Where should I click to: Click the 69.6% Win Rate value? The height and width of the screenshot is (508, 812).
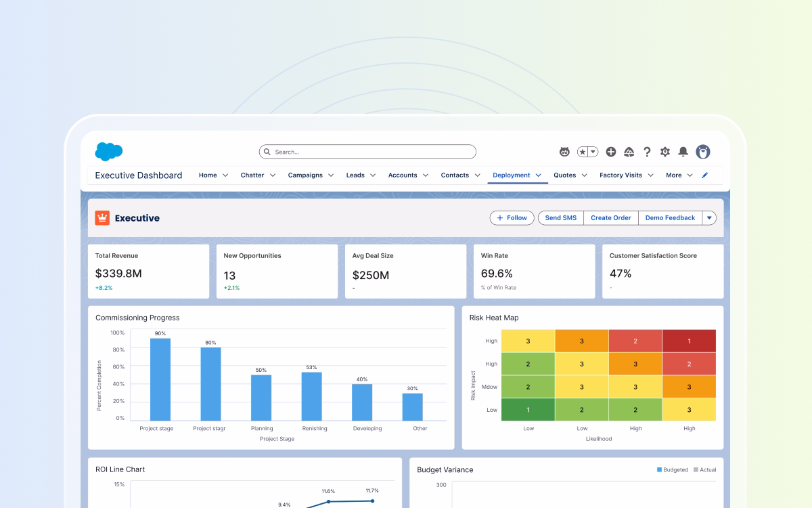click(x=497, y=274)
